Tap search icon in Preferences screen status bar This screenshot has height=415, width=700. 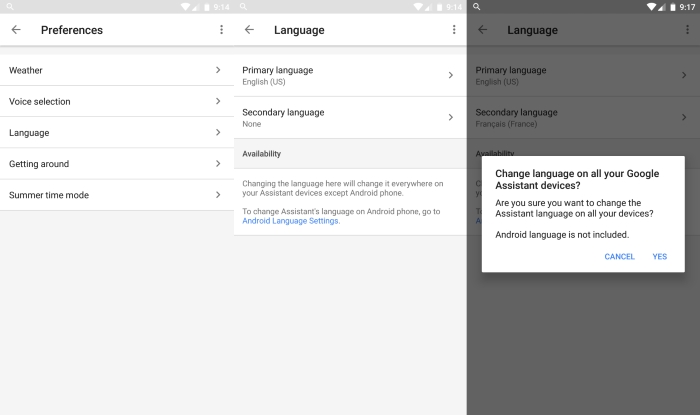(x=9, y=6)
